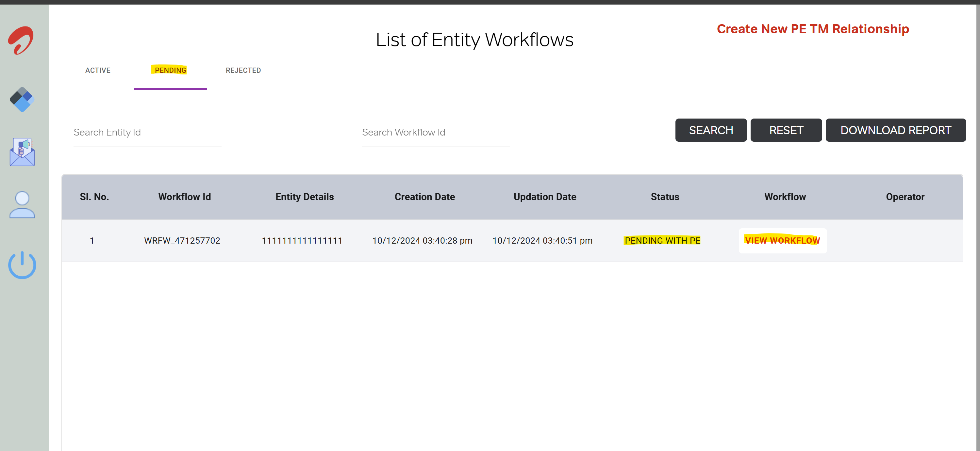
Task: Click the SEARCH button
Action: point(711,130)
